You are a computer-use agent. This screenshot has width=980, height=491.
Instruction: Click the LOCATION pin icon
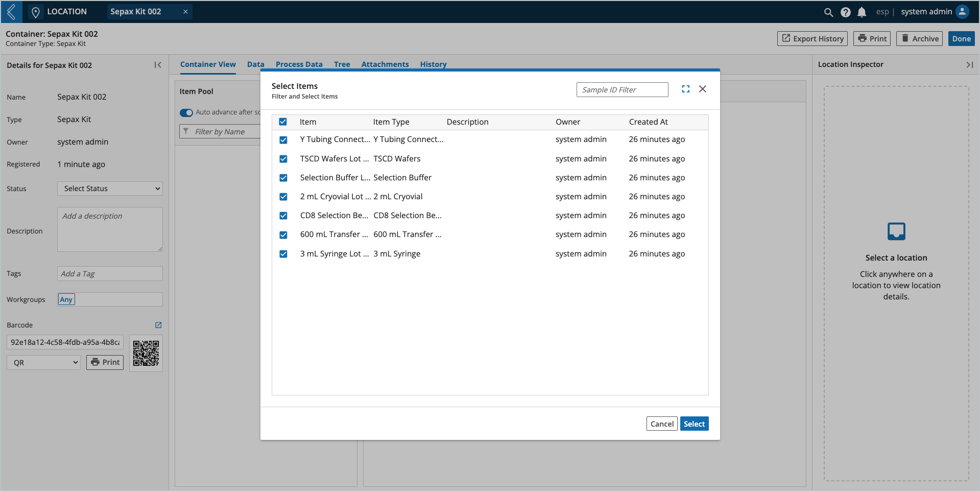tap(36, 12)
